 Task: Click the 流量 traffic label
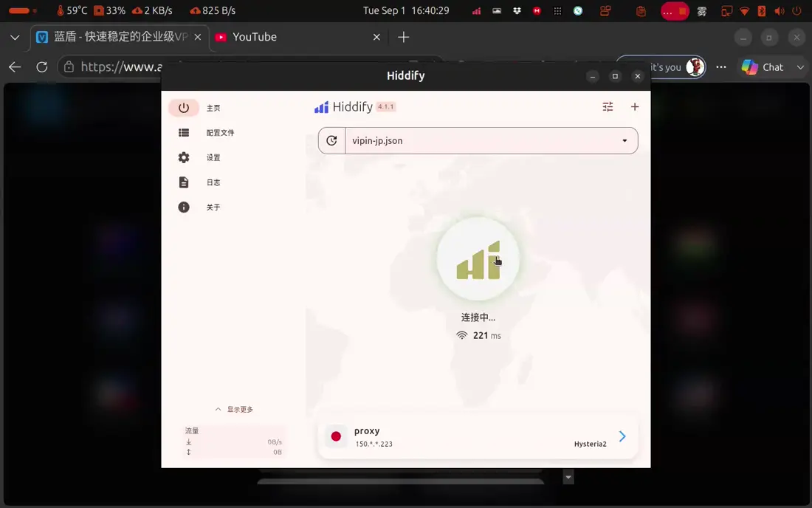(x=192, y=430)
